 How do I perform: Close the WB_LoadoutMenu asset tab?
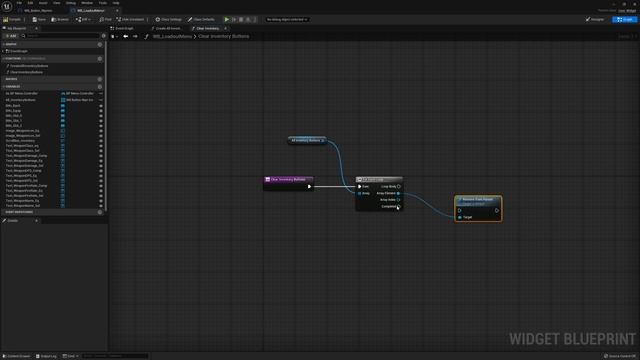pyautogui.click(x=117, y=11)
